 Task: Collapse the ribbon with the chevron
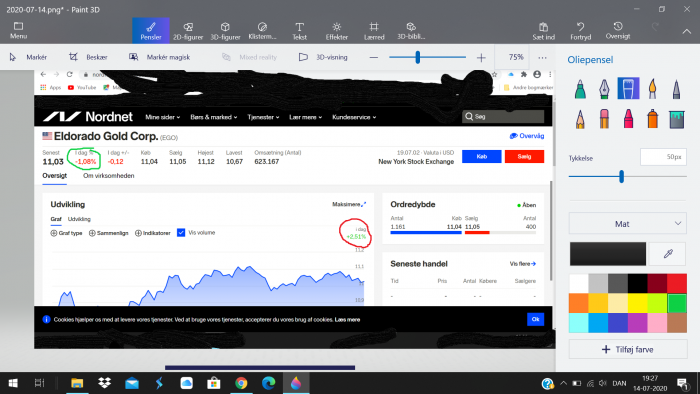[x=686, y=31]
